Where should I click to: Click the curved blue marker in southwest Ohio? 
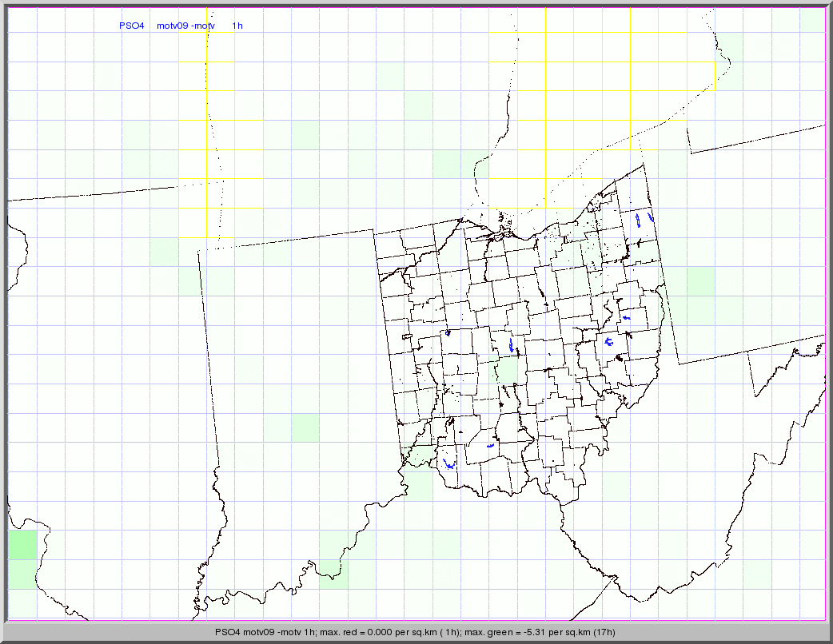[449, 464]
